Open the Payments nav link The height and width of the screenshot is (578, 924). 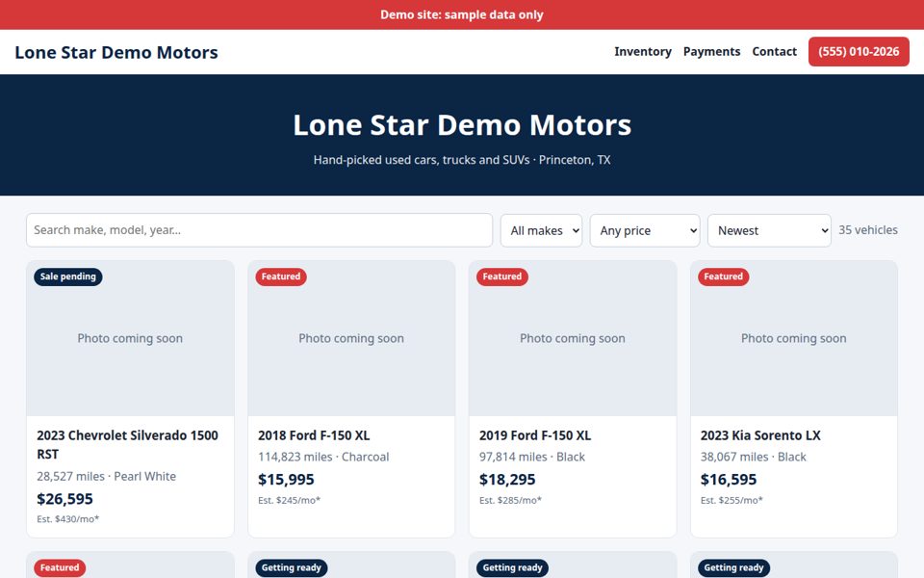click(x=711, y=52)
